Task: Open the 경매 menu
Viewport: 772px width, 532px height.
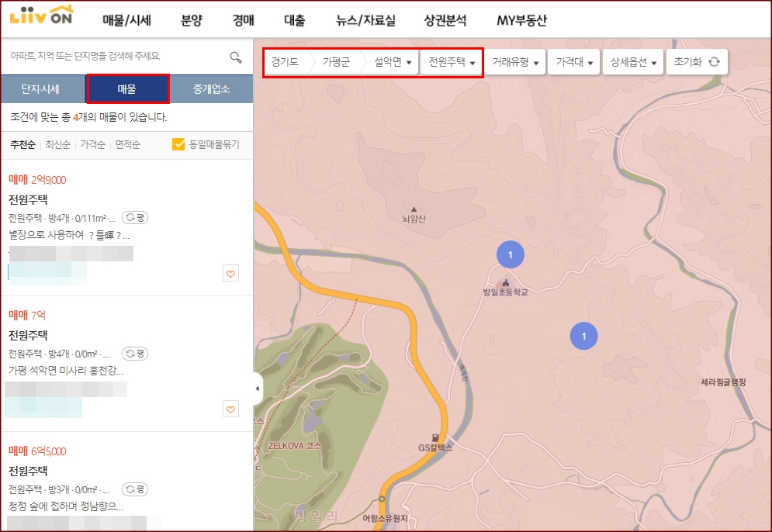Action: point(243,20)
